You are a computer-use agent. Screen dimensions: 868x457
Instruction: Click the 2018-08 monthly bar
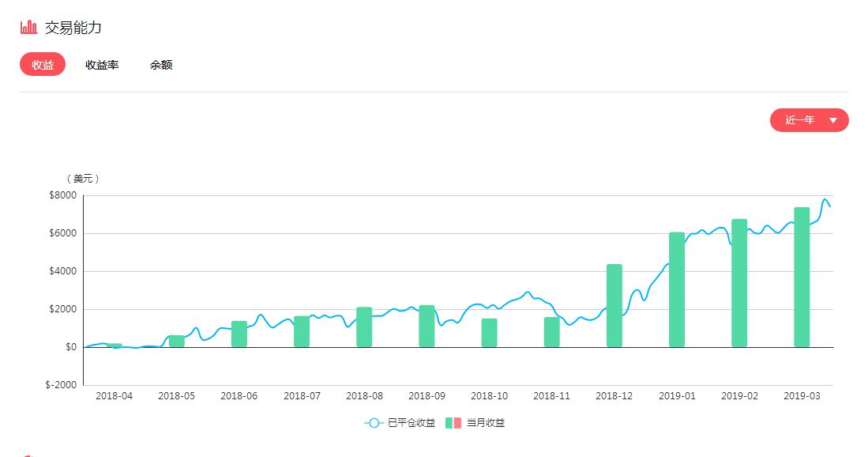click(364, 327)
